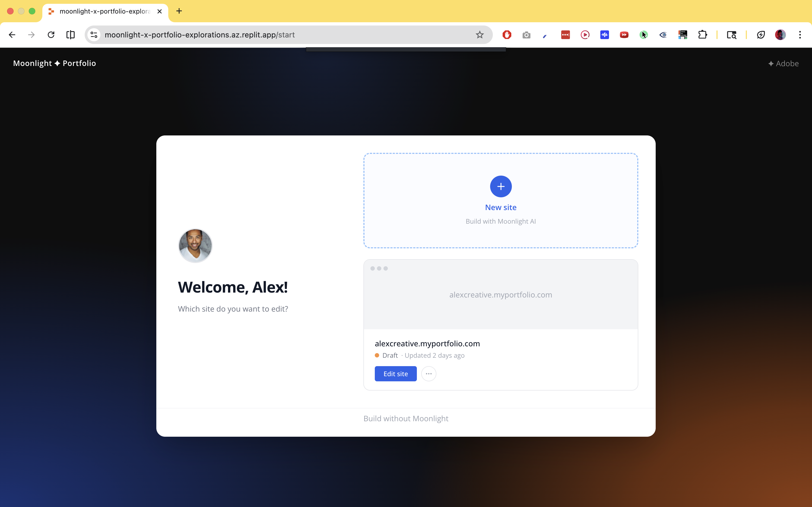
Task: Open site information settings icon
Action: tap(94, 35)
